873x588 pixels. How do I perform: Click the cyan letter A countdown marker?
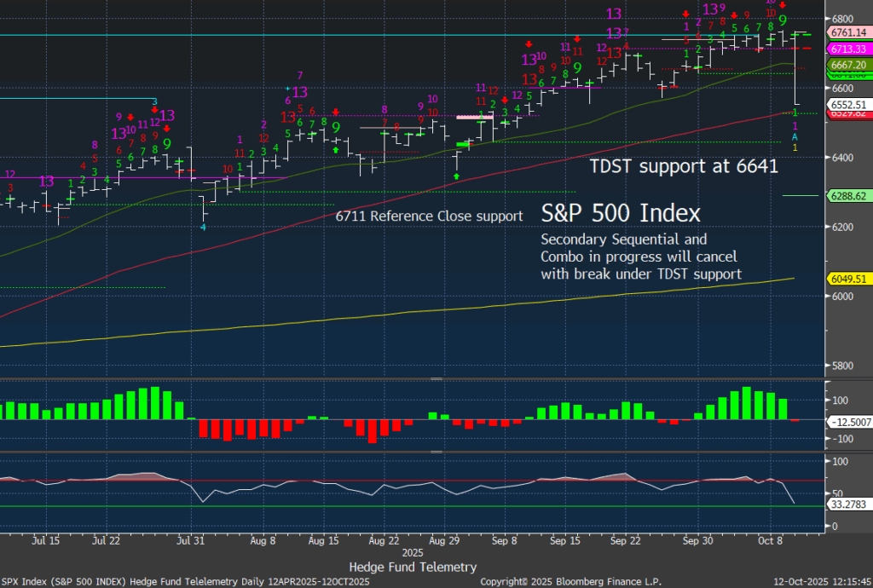click(795, 137)
